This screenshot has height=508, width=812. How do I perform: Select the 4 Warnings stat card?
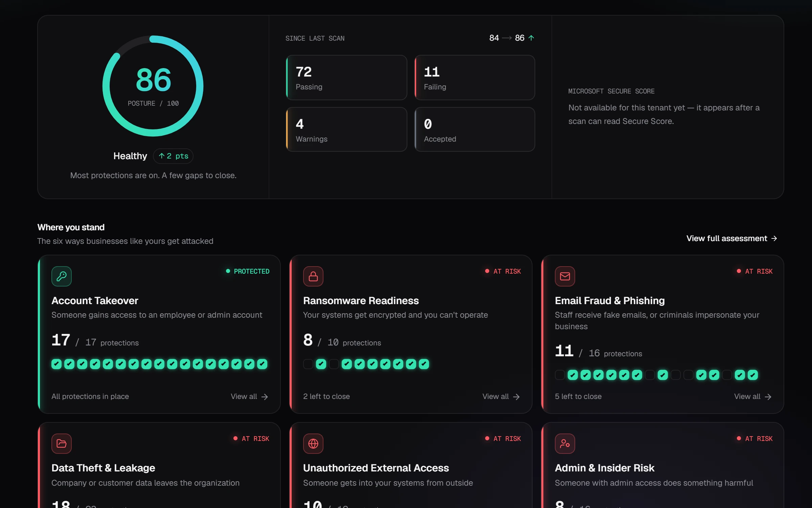(346, 129)
